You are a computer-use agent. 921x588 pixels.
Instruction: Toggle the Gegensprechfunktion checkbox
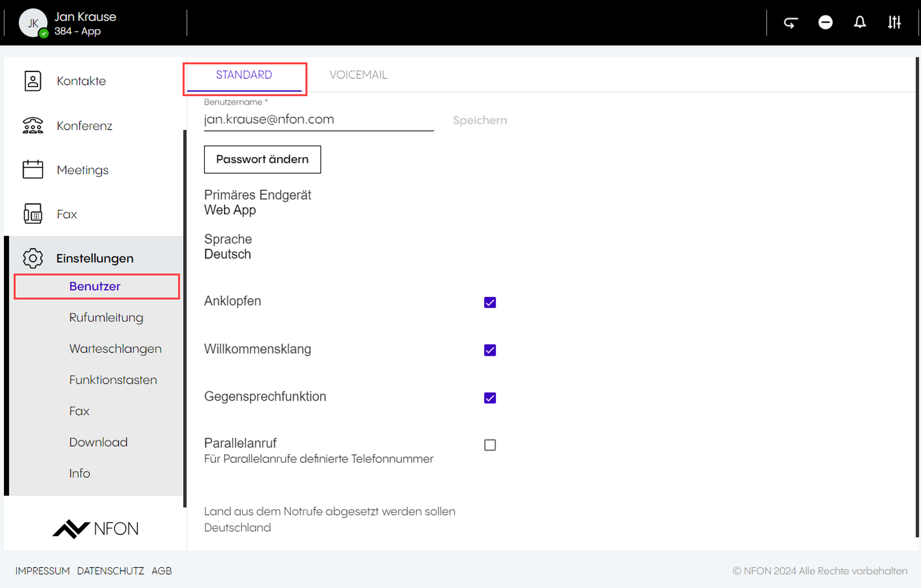tap(490, 398)
